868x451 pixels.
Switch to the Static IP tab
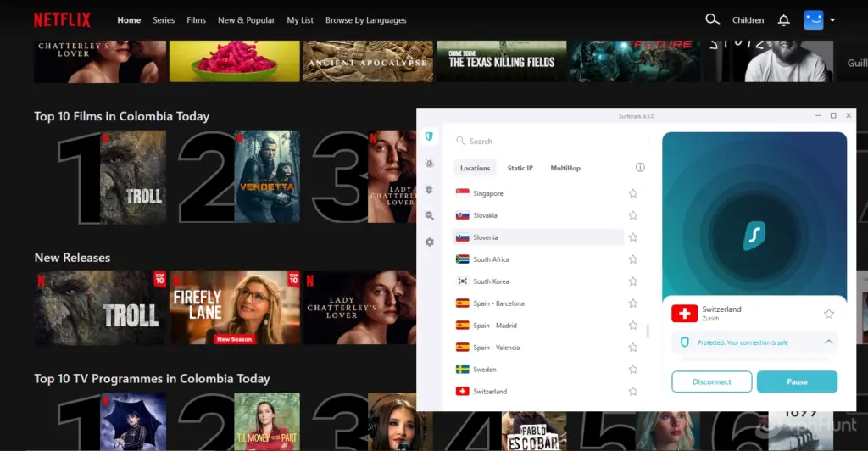click(520, 168)
